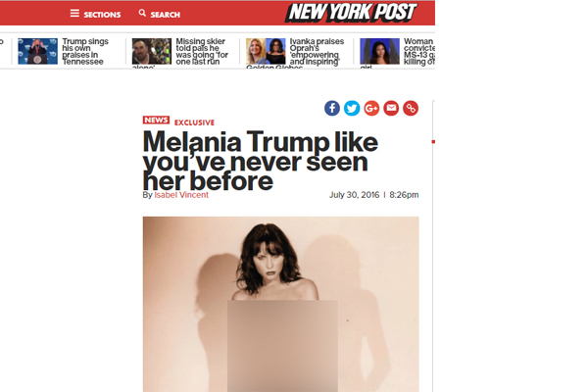This screenshot has height=392, width=588.
Task: Open 'Trump sings his own praises' story
Action: (x=85, y=51)
